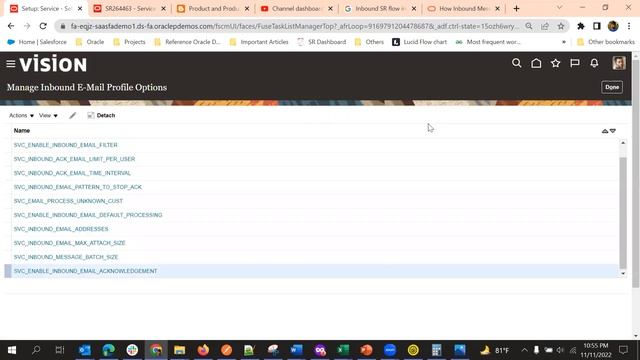
Task: Launch File Explorer from taskbar
Action: click(x=180, y=350)
